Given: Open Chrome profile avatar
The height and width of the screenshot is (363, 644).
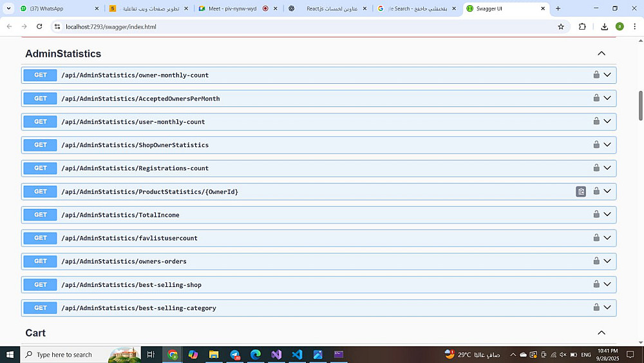Looking at the screenshot, I should (620, 26).
